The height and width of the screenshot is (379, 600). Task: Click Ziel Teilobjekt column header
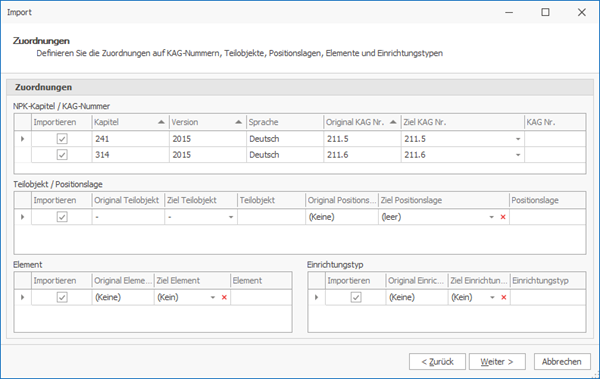tap(201, 200)
